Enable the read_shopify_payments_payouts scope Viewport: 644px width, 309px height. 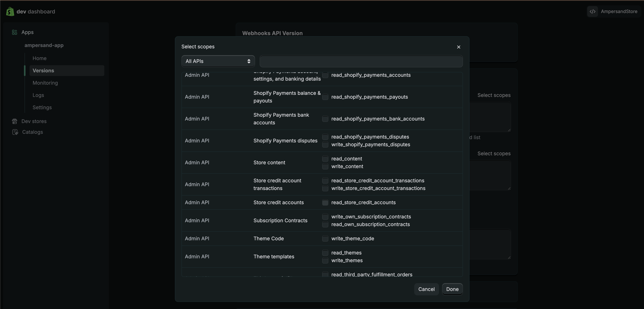click(325, 97)
